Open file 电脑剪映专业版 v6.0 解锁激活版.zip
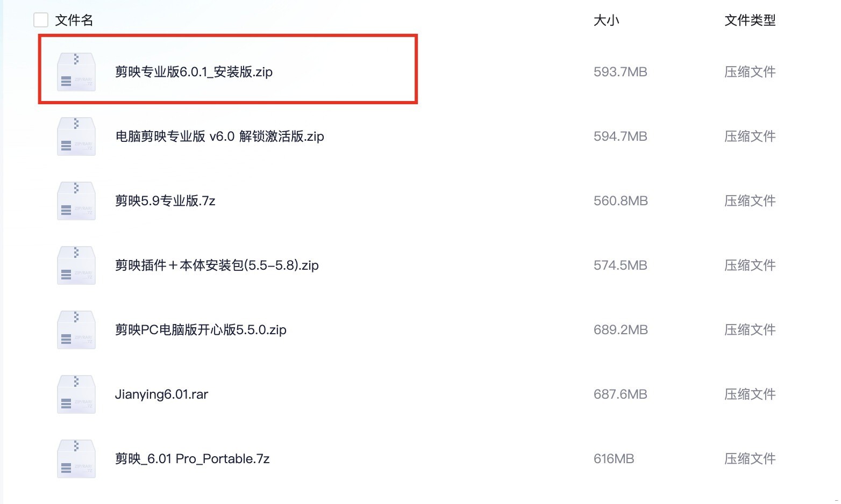 (219, 136)
